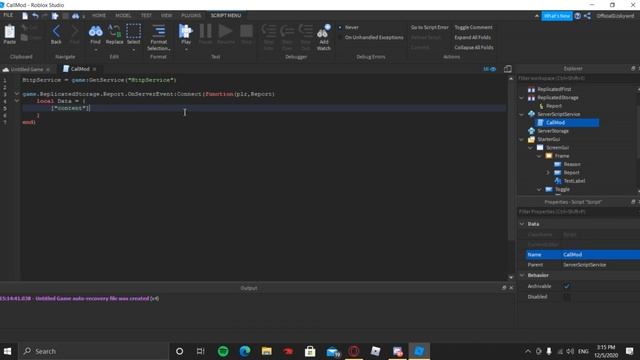This screenshot has width=640, height=360.
Task: Switch to the TEST ribbon tab
Action: (x=146, y=16)
